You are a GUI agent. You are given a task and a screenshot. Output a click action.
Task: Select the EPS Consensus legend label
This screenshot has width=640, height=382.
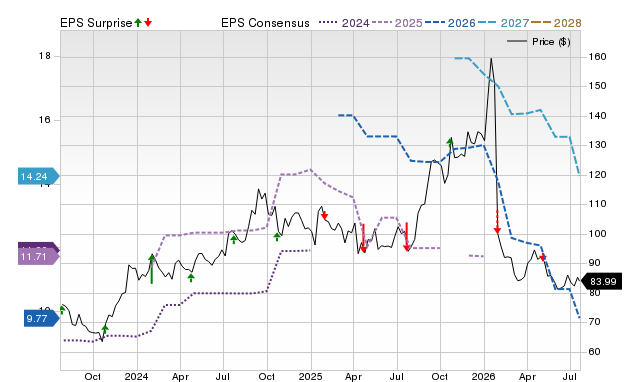coord(265,23)
